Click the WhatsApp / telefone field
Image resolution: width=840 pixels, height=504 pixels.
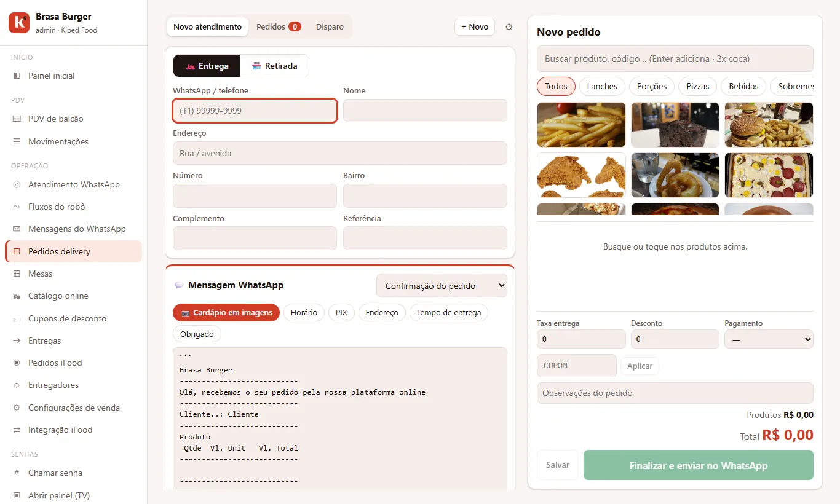click(x=255, y=111)
